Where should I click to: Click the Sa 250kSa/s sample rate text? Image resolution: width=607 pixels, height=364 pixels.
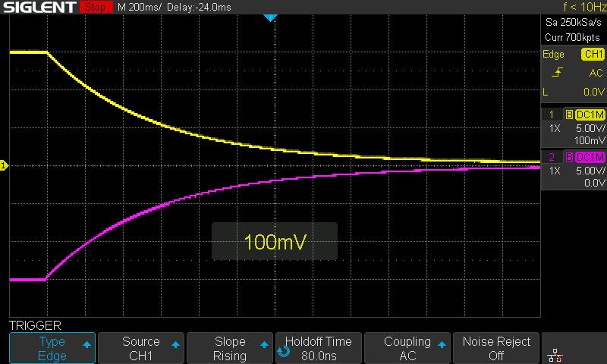click(x=574, y=22)
